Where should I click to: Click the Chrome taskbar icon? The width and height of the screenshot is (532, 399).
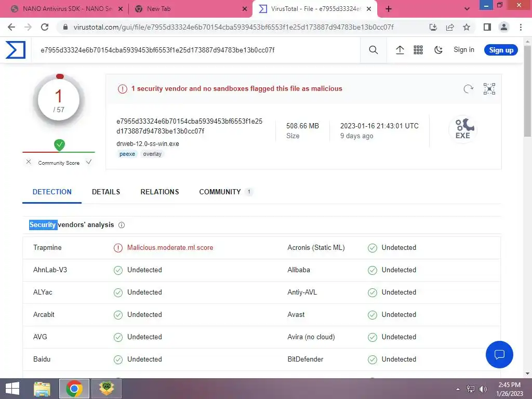click(74, 389)
